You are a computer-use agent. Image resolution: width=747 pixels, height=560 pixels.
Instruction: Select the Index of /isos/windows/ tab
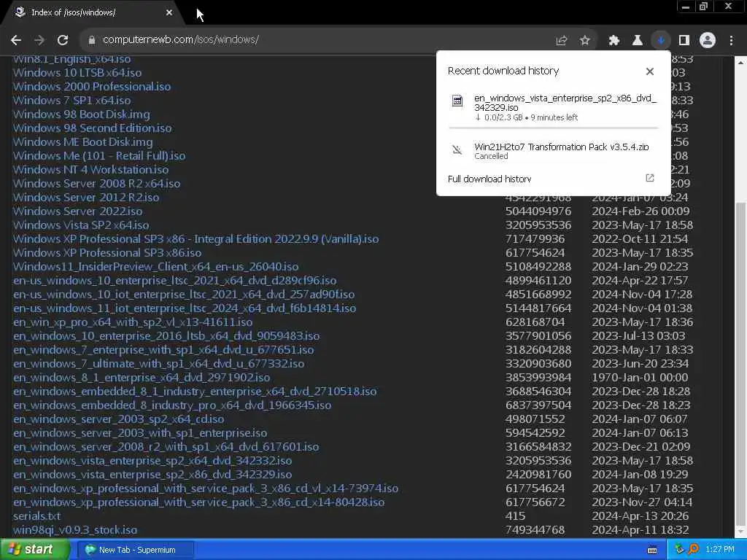[x=93, y=13]
